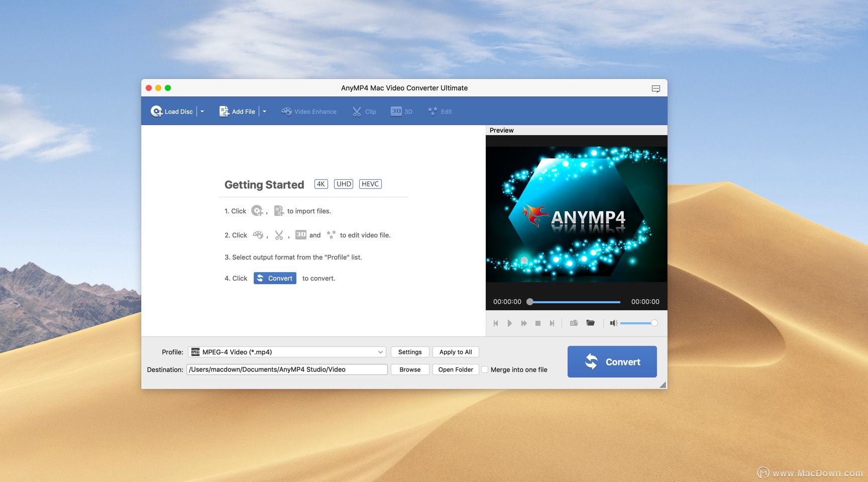Click the scissors clip icon in step 2
The width and height of the screenshot is (868, 482).
279,235
